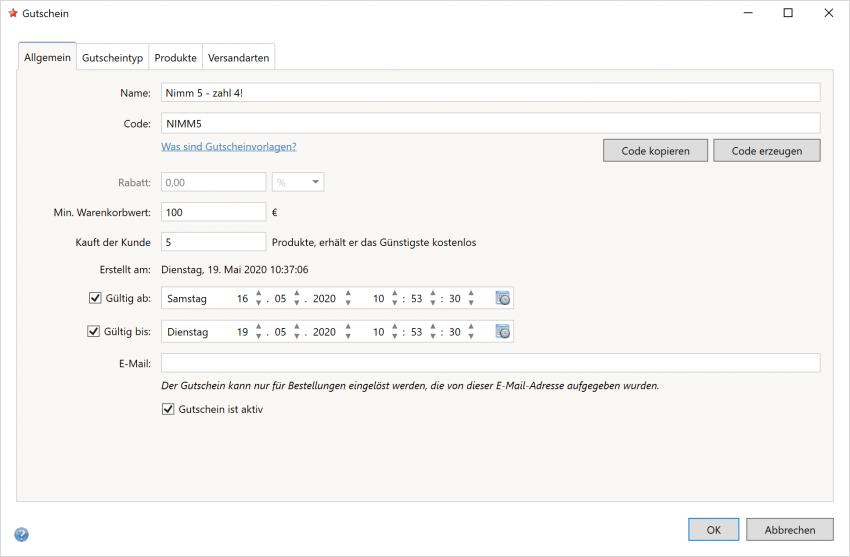Open calendar picker for Gültig bis date
This screenshot has height=557, width=850.
(503, 332)
